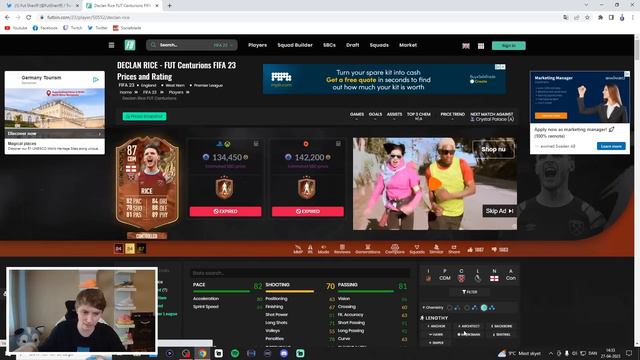Open the FIFA 23 version dropdown in search
This screenshot has width=640, height=360.
[x=223, y=45]
